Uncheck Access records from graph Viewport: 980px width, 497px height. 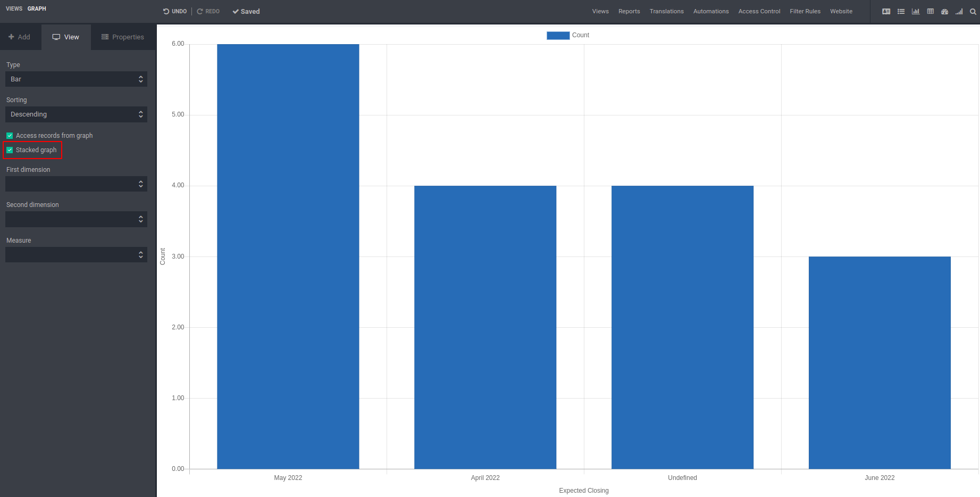[10, 136]
